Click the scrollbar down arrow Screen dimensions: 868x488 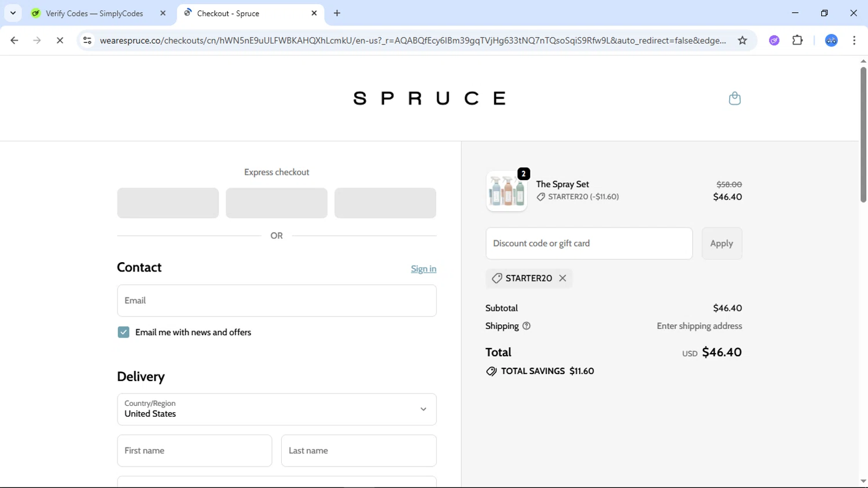(x=863, y=481)
